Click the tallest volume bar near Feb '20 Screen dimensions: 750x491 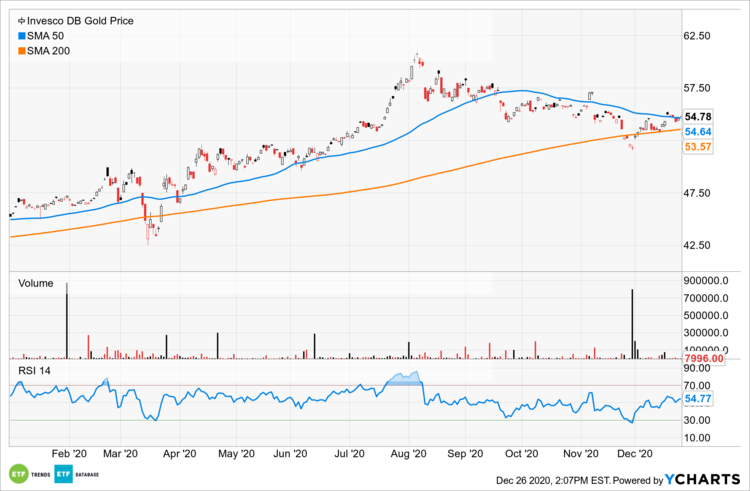click(67, 320)
